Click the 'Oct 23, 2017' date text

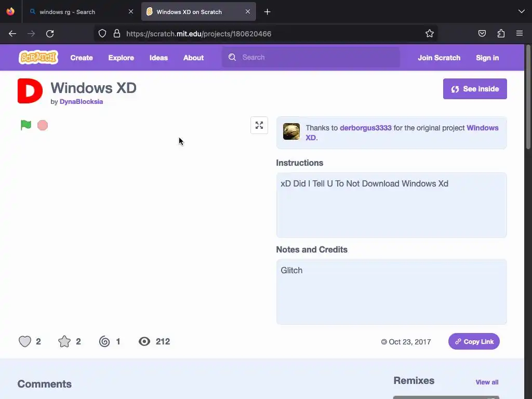pos(409,342)
